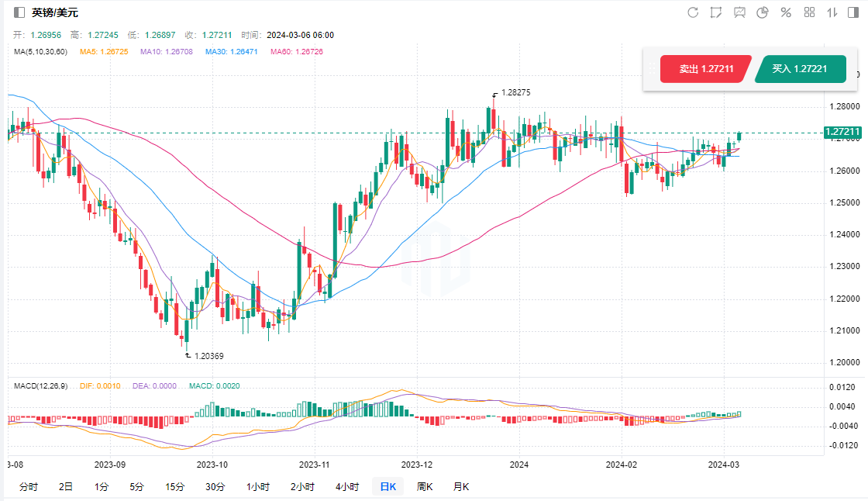Image resolution: width=868 pixels, height=501 pixels.
Task: Select the 2日 timeframe tab
Action: click(66, 487)
